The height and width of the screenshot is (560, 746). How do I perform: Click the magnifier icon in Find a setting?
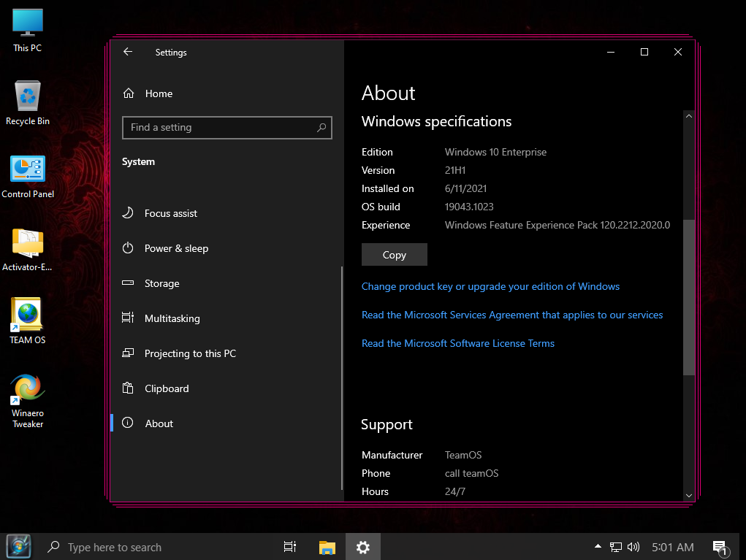click(x=321, y=127)
